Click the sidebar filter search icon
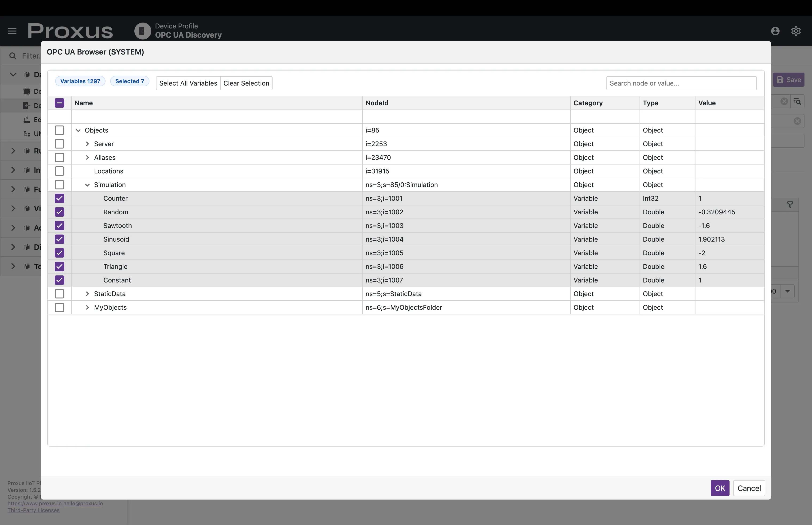Screen dimensions: 812x525 (x=13, y=55)
